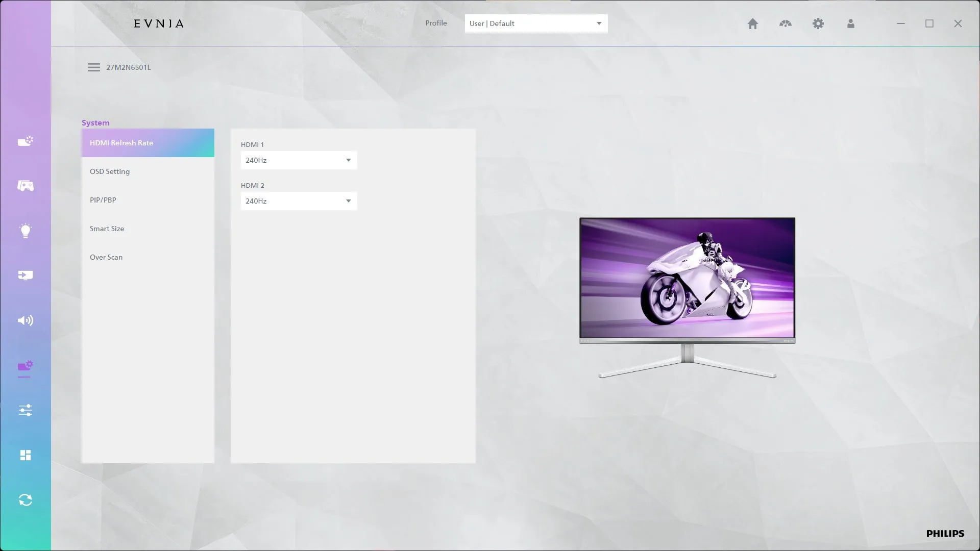Open the lightbulb lighting sidebar section
Viewport: 980px width, 551px height.
pyautogui.click(x=26, y=231)
